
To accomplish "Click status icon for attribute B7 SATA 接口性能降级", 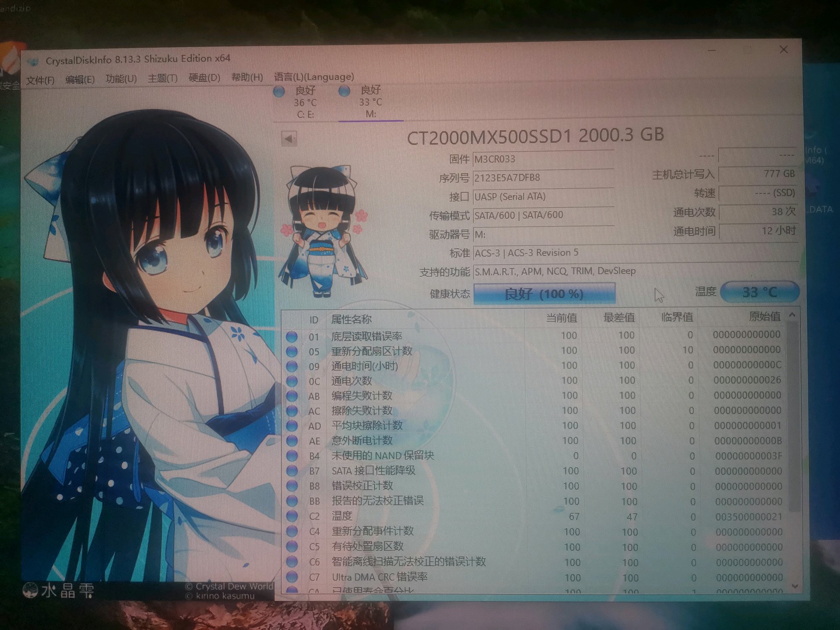I will (x=291, y=471).
